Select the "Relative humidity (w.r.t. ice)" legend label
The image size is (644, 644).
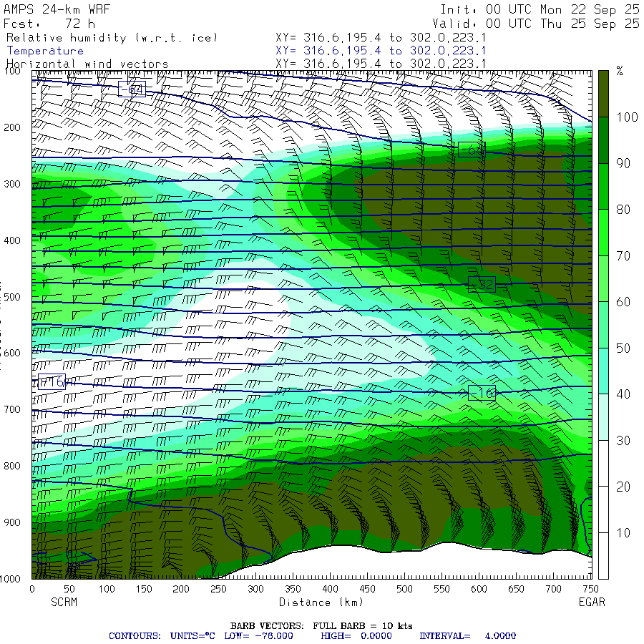112,38
